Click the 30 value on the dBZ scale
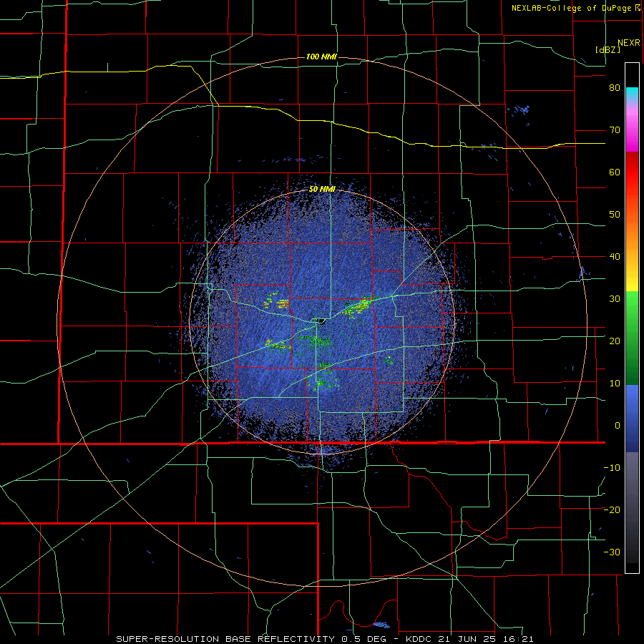Screen dimensions: 644x644 pos(615,299)
